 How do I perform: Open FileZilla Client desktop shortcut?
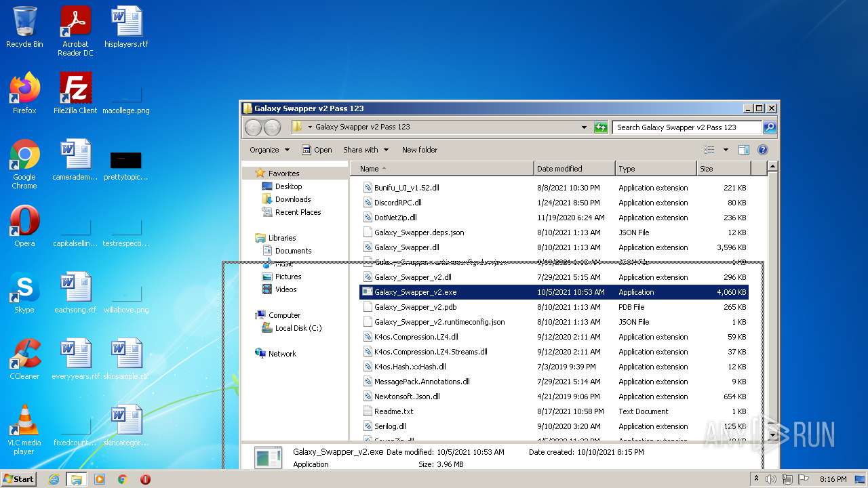75,94
